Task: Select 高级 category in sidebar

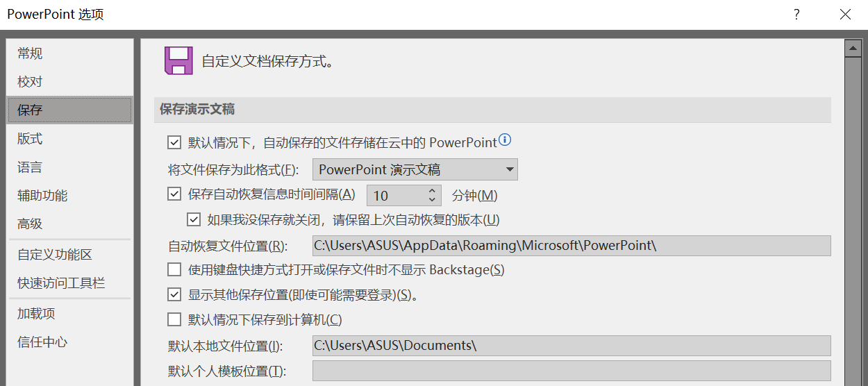Action: click(70, 224)
